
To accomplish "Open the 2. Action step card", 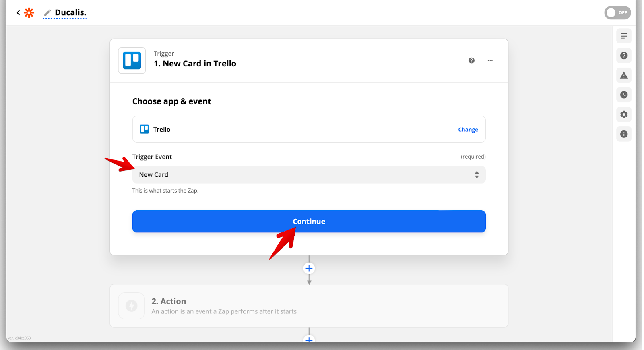I will click(x=309, y=306).
